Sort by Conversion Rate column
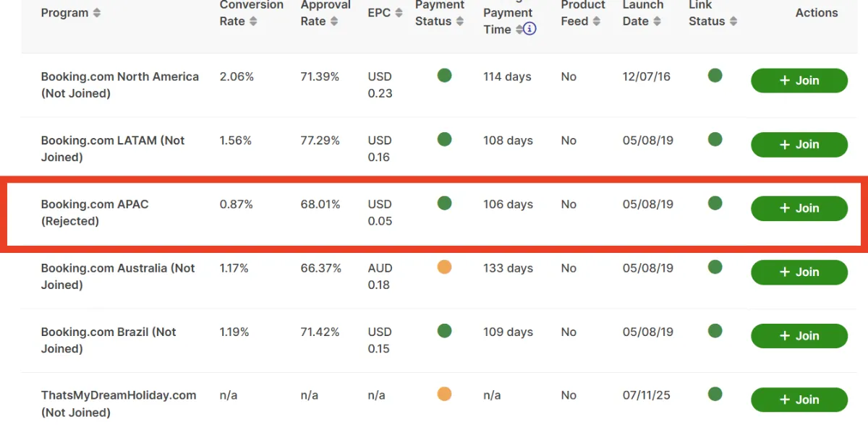The image size is (868, 435). coord(253,22)
